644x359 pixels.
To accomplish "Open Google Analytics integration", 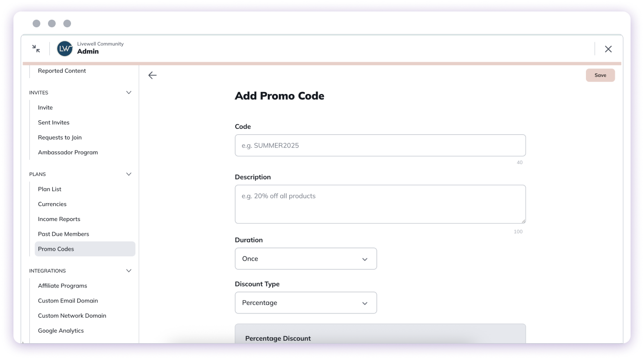I will 61,330.
